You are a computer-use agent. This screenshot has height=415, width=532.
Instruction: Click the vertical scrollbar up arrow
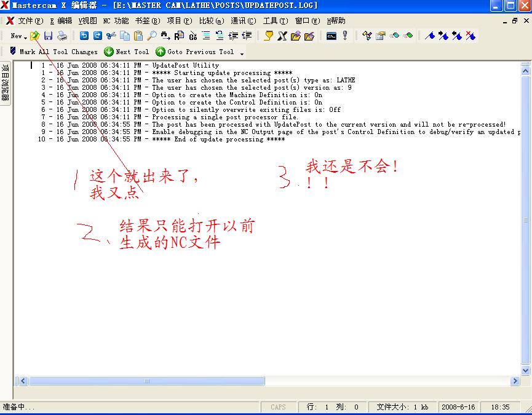coord(525,71)
